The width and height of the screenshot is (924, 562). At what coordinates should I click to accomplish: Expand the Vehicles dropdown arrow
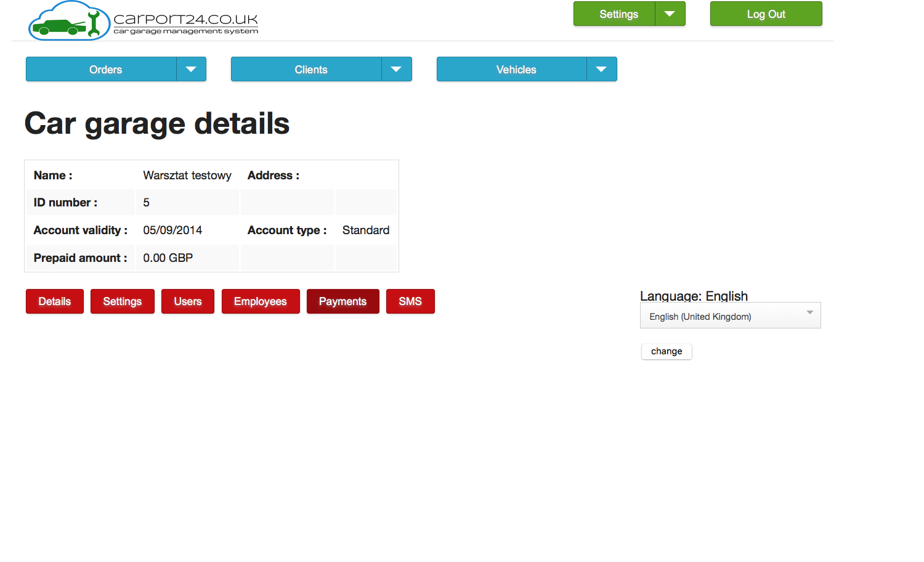601,70
